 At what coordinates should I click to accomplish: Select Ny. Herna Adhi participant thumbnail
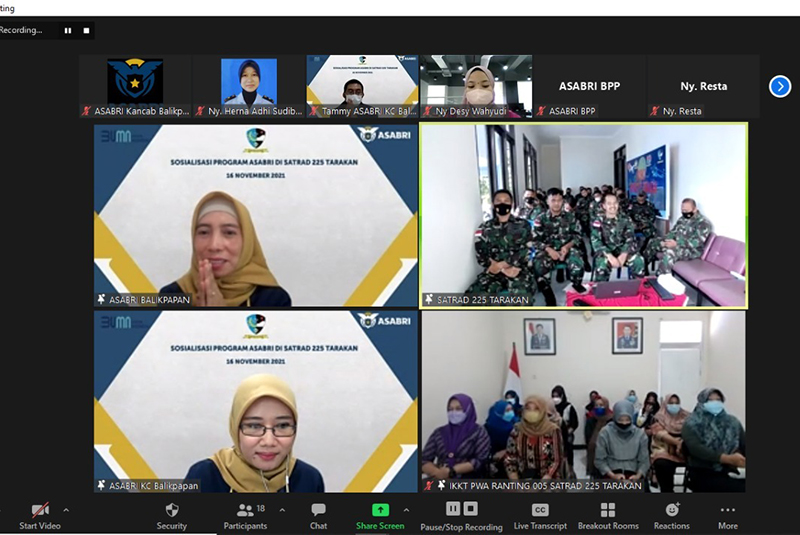[249, 86]
